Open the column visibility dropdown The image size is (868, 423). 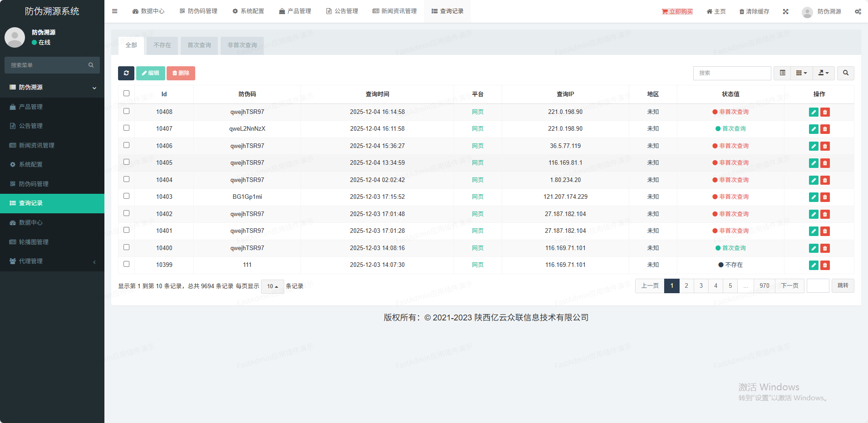click(x=801, y=73)
